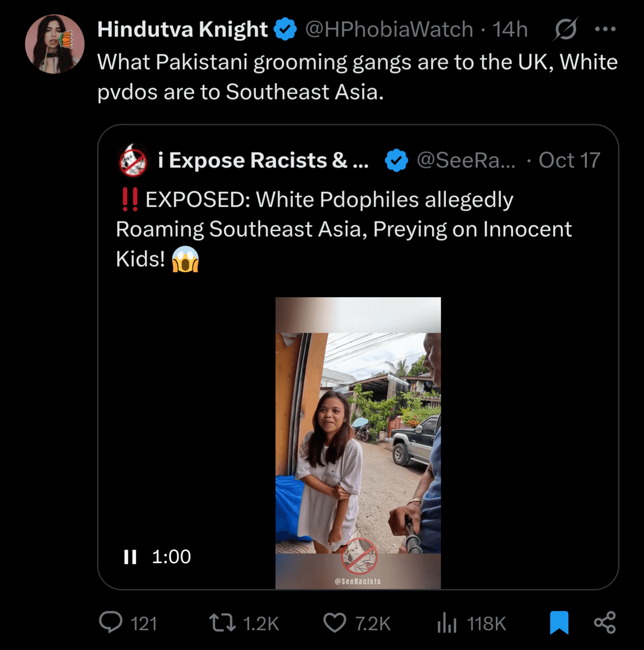Click the 14h post timestamp
This screenshot has width=644, height=650.
510,29
